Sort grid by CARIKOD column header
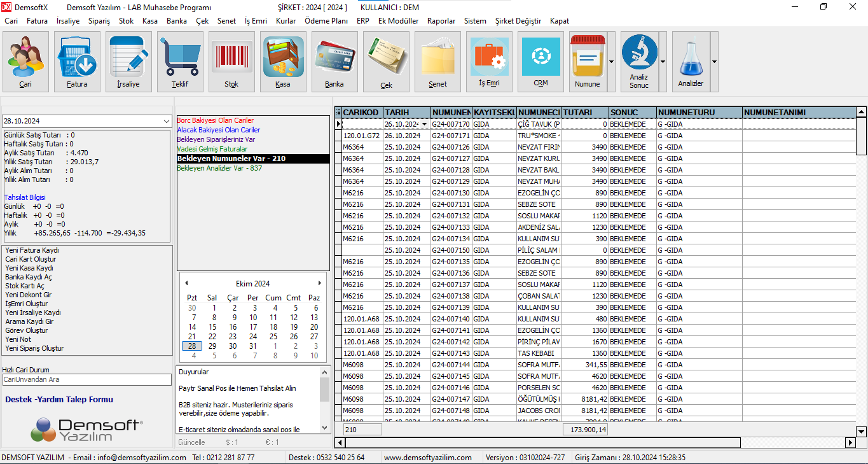 [362, 113]
